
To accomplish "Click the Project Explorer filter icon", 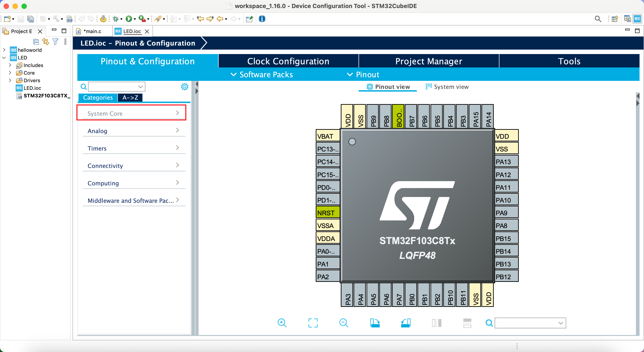I will (55, 42).
